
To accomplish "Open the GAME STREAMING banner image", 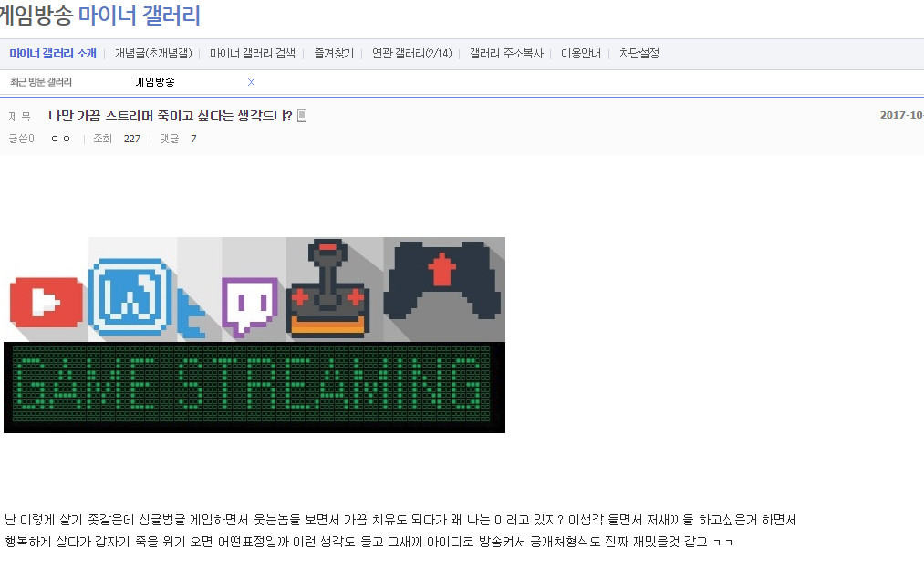I will 254,335.
